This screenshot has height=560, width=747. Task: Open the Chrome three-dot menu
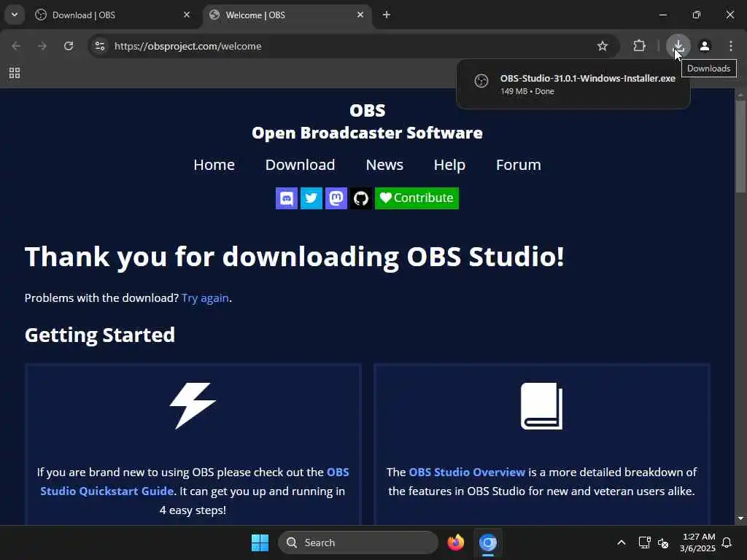[731, 46]
